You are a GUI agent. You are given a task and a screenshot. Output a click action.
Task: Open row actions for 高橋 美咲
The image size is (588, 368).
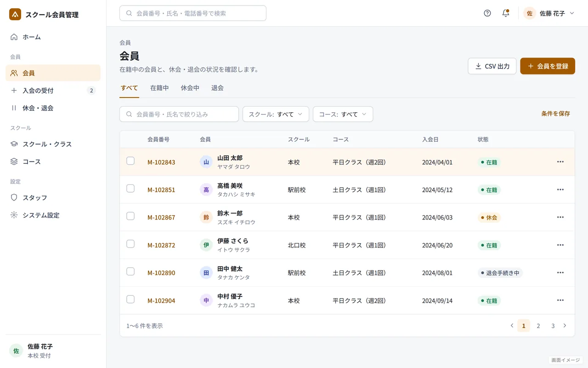point(560,190)
